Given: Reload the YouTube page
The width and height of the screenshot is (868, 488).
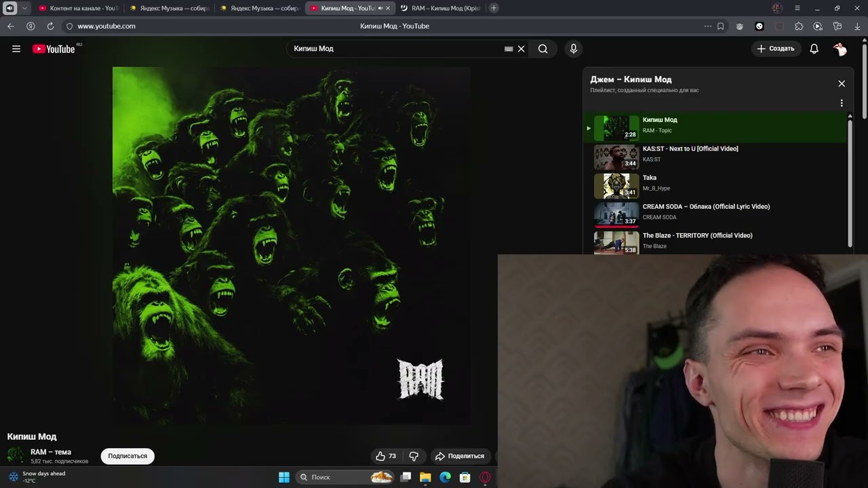Looking at the screenshot, I should coord(50,26).
